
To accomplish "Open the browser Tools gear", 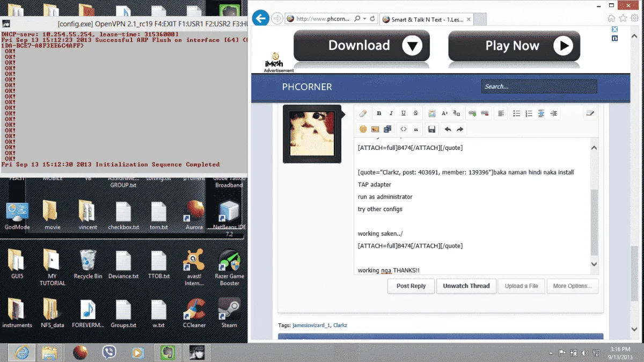I will 634,18.
